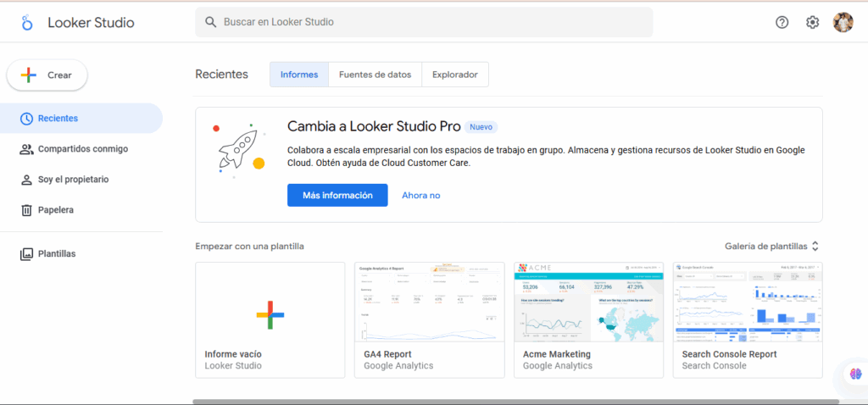The height and width of the screenshot is (405, 868).
Task: Switch to the Informes tab
Action: 299,75
